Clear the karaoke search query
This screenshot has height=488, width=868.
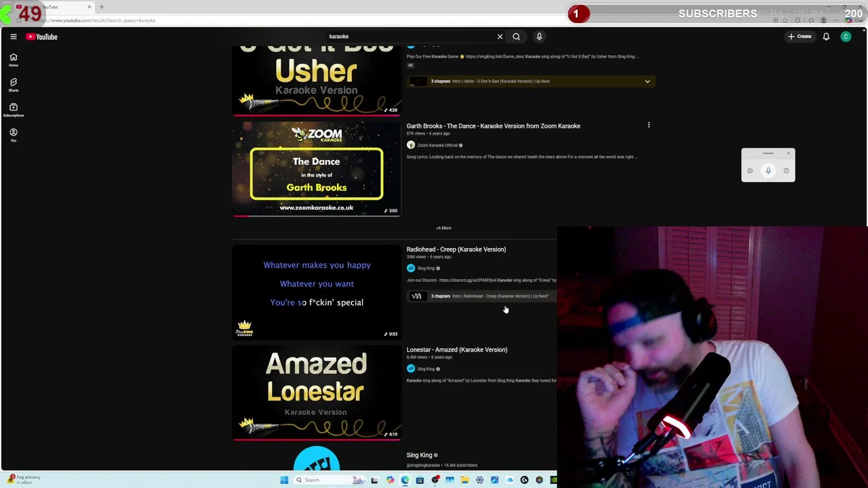(500, 37)
